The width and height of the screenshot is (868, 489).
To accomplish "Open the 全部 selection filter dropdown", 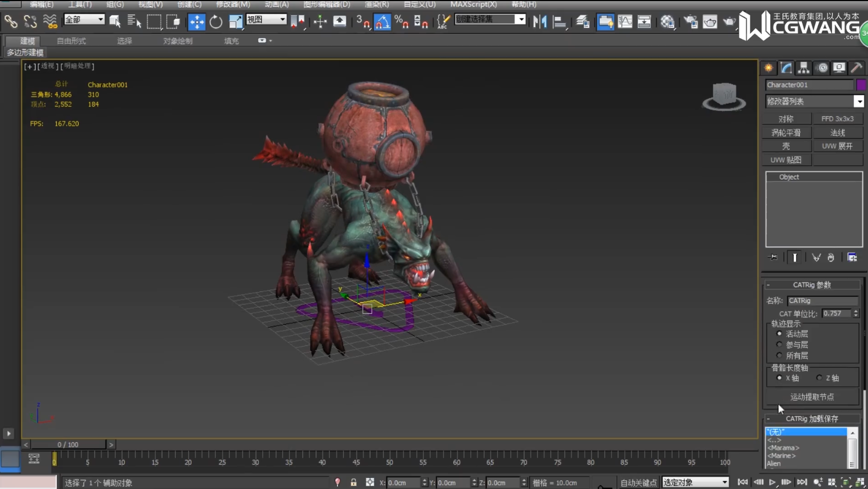I will [84, 20].
